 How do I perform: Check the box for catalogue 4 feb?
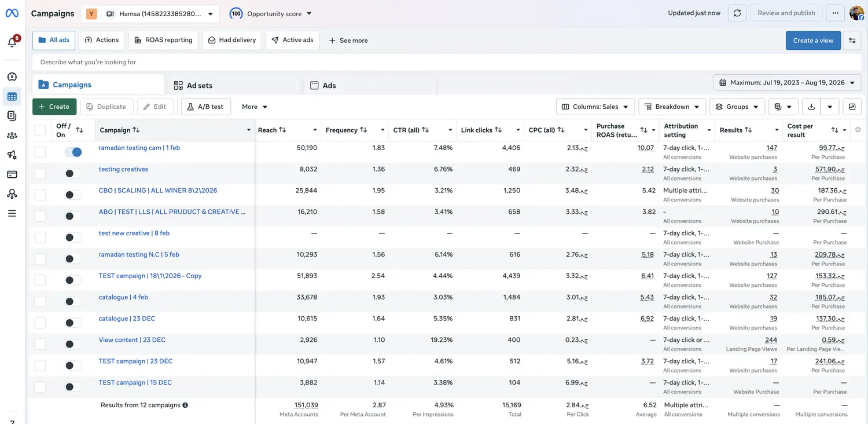tap(40, 301)
